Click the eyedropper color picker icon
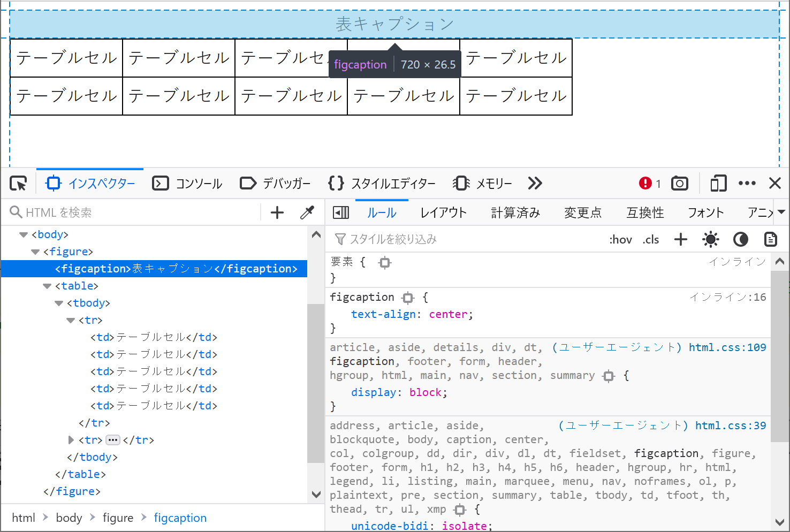790x532 pixels. [x=307, y=212]
